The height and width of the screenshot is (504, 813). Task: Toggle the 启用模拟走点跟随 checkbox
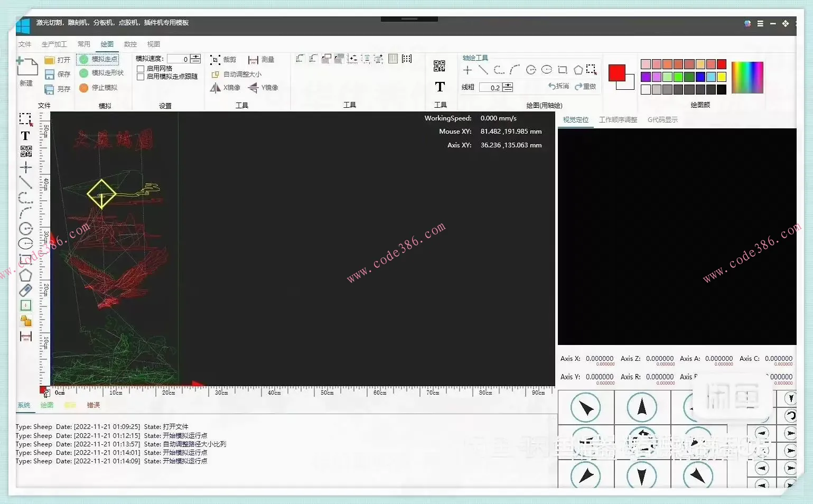(x=141, y=77)
